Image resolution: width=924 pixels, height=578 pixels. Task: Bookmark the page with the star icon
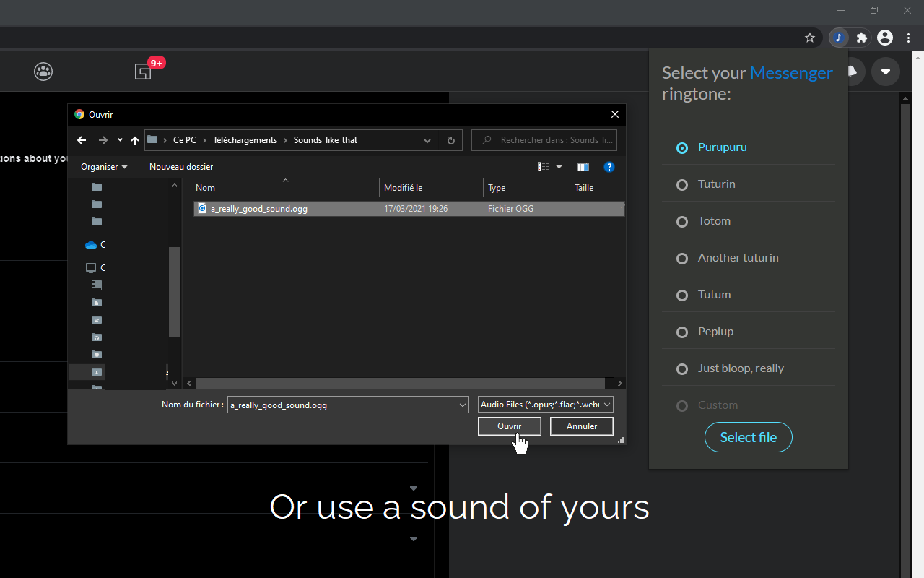pos(809,38)
